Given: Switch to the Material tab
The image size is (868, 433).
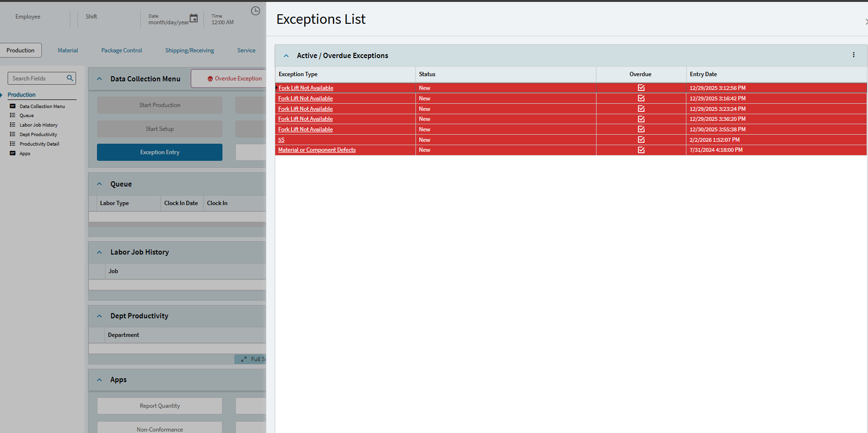Looking at the screenshot, I should pyautogui.click(x=68, y=50).
